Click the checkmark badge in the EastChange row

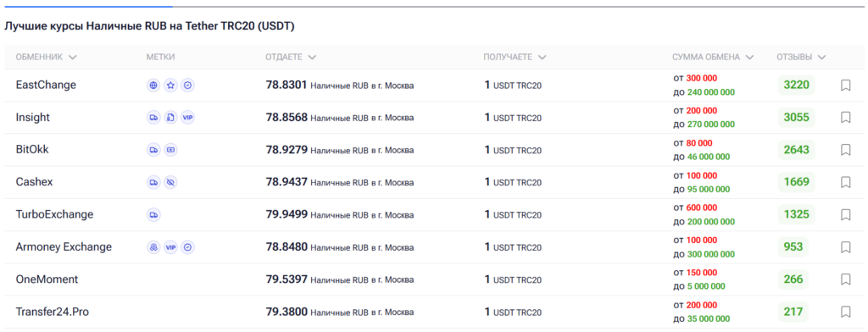(187, 86)
